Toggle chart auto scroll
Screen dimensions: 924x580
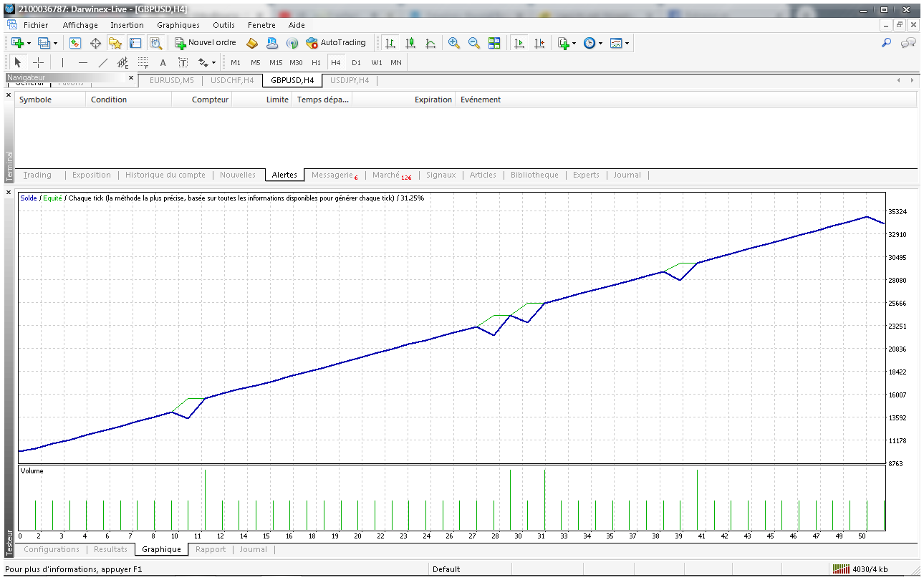tap(519, 43)
